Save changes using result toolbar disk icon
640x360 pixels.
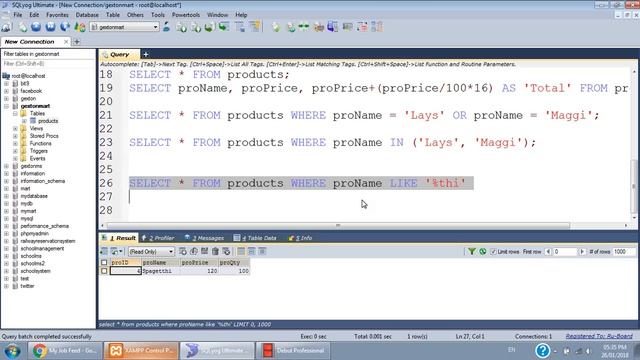204,251
